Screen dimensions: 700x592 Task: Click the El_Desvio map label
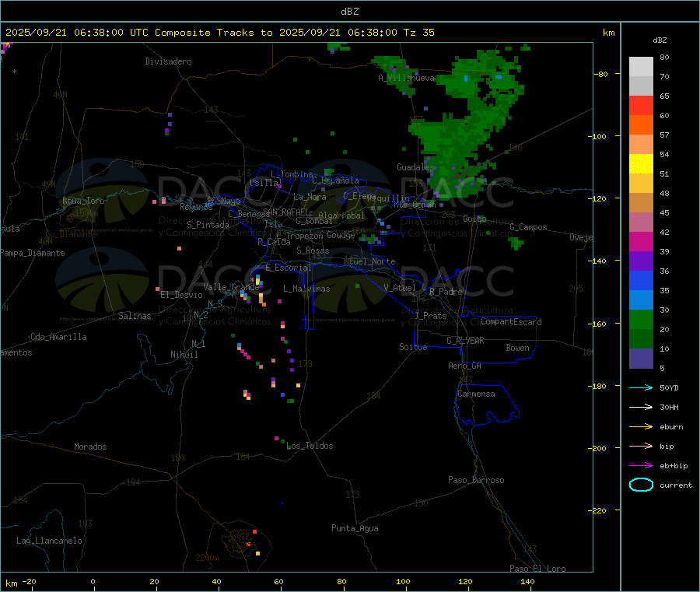(x=182, y=295)
